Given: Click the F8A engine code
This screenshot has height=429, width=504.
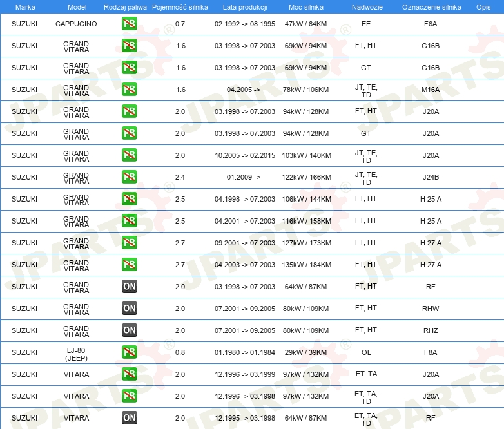Looking at the screenshot, I should point(431,352).
